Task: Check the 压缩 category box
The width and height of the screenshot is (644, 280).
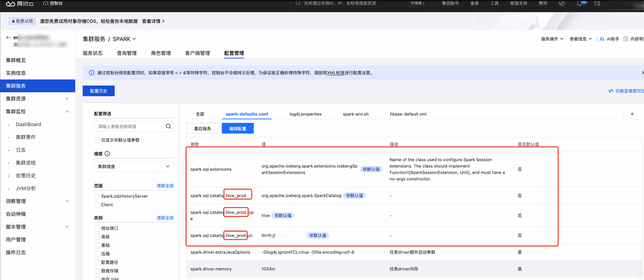Action: click(97, 254)
